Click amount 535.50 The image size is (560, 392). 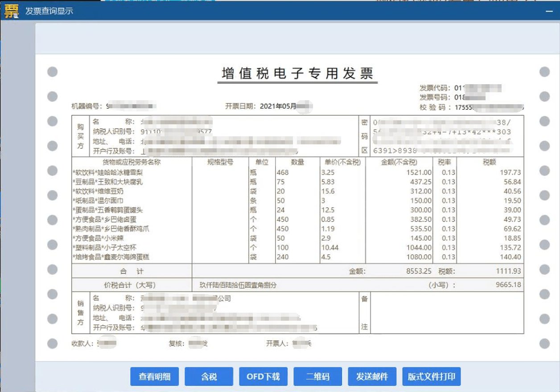click(x=421, y=229)
